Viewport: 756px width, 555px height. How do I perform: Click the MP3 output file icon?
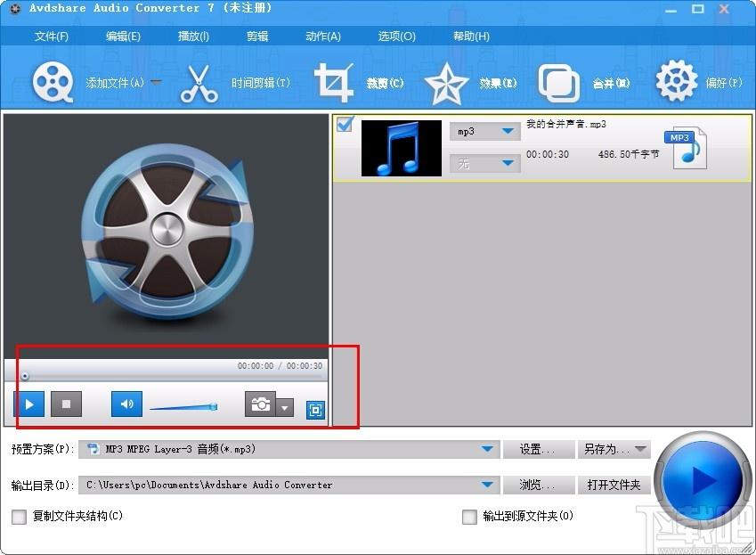click(685, 148)
